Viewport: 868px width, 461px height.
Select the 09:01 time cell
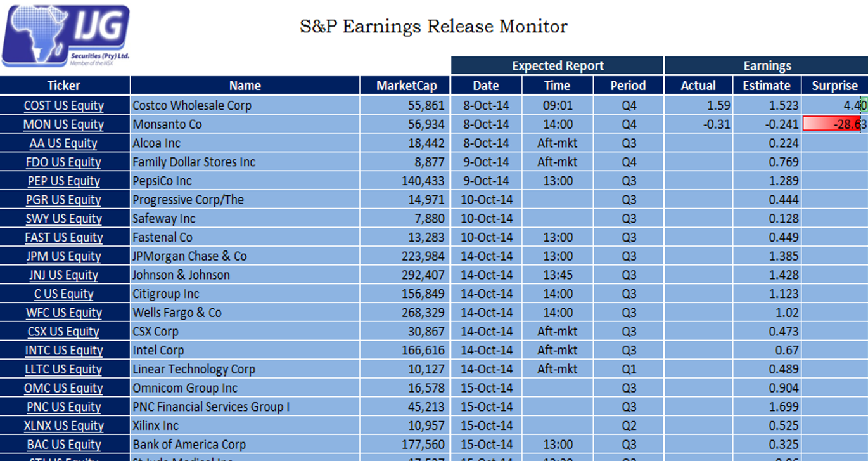pyautogui.click(x=557, y=105)
